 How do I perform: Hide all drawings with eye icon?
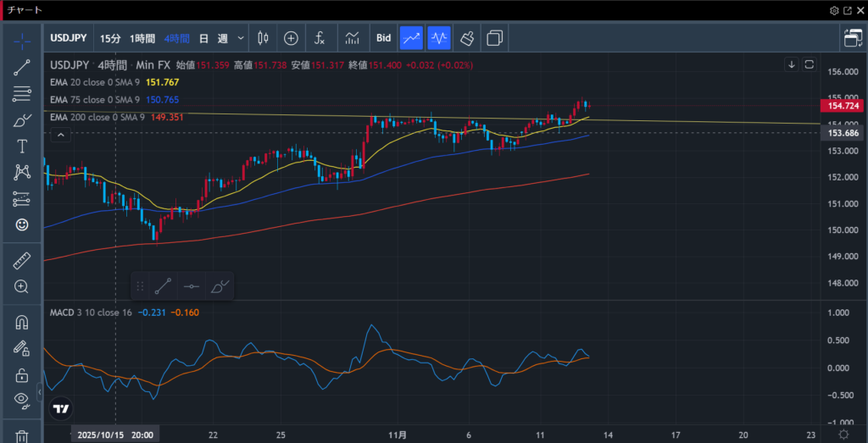coord(22,400)
